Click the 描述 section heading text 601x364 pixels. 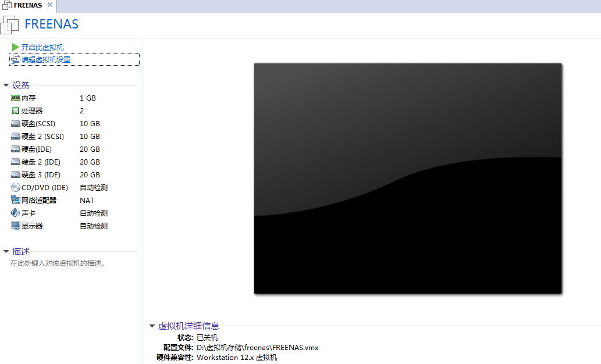pyautogui.click(x=21, y=251)
